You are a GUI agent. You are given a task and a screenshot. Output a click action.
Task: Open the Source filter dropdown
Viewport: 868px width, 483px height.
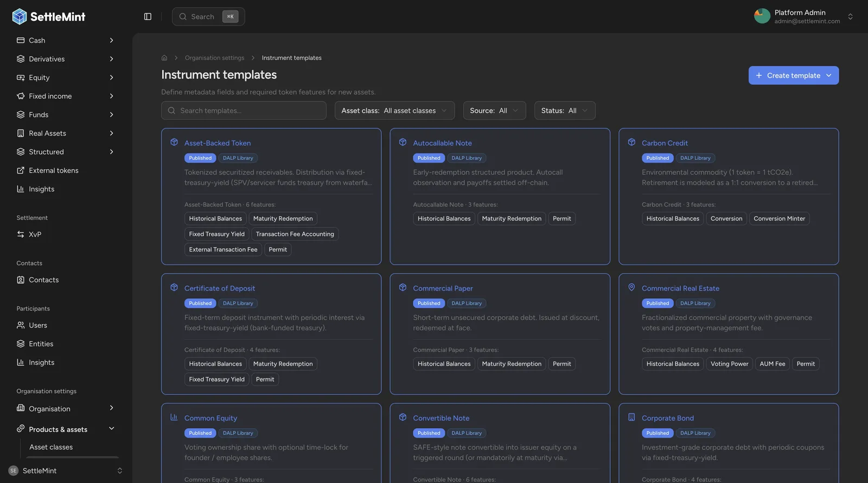pyautogui.click(x=494, y=111)
